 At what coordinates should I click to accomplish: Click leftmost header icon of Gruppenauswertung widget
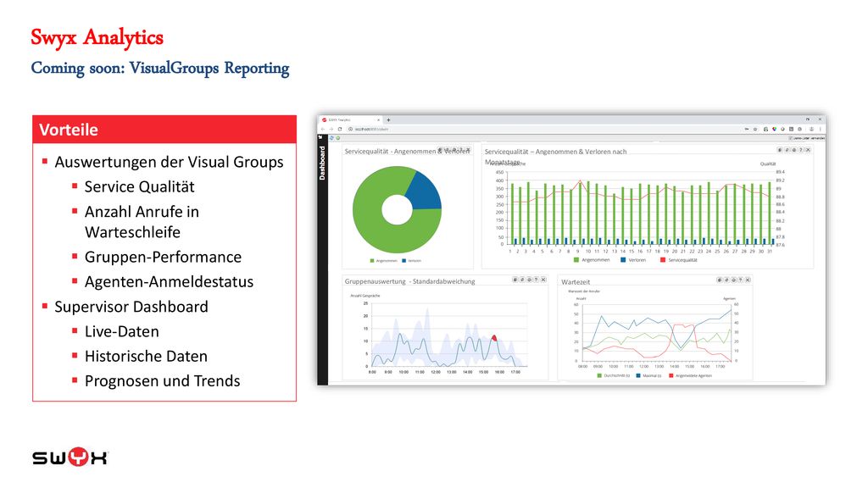tap(515, 280)
